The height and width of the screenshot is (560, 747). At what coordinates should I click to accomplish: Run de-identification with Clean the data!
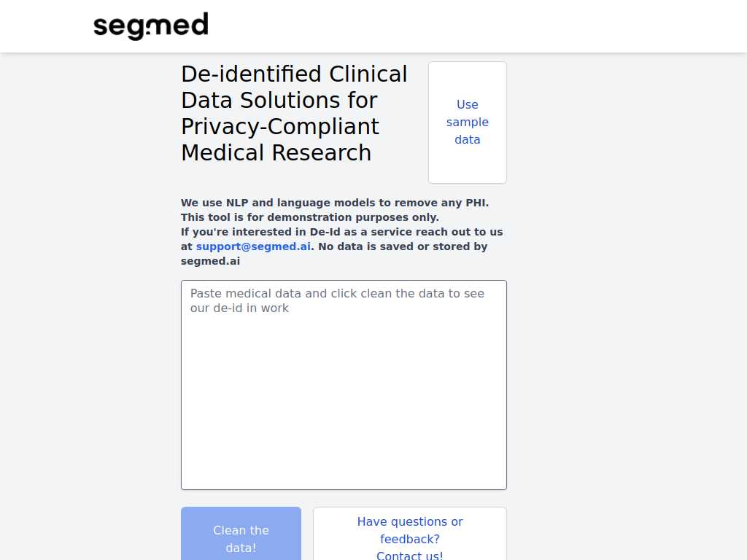click(x=241, y=534)
